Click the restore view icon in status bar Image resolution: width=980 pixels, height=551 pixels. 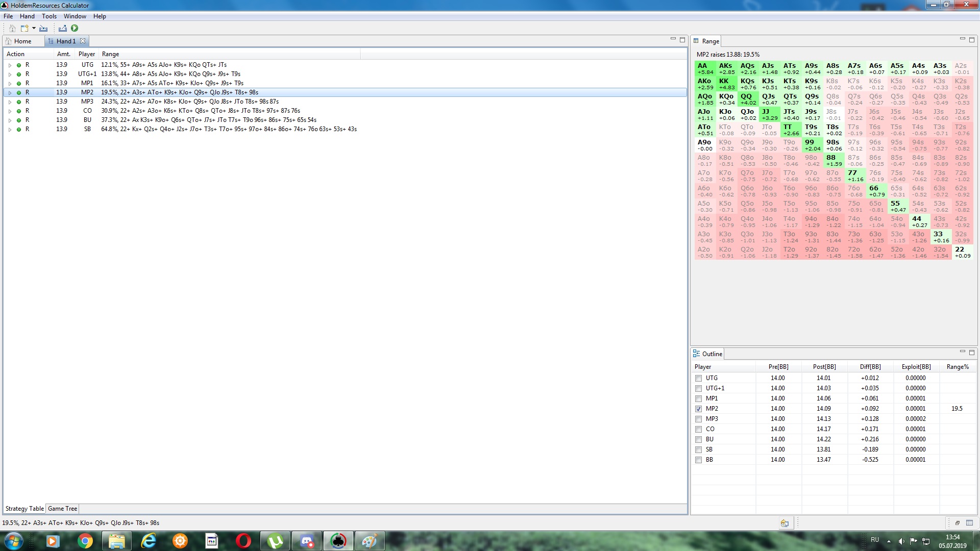958,523
